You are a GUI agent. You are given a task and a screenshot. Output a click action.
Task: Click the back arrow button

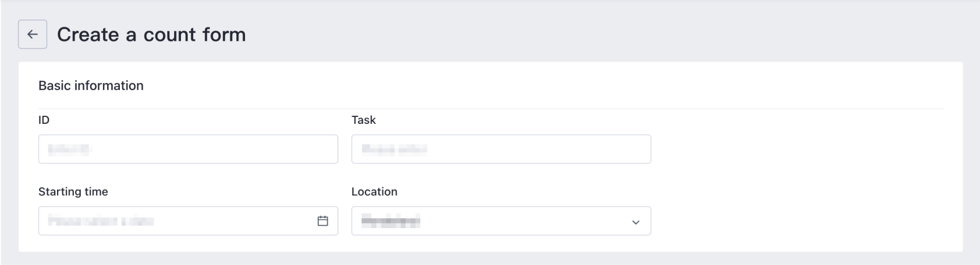tap(32, 35)
